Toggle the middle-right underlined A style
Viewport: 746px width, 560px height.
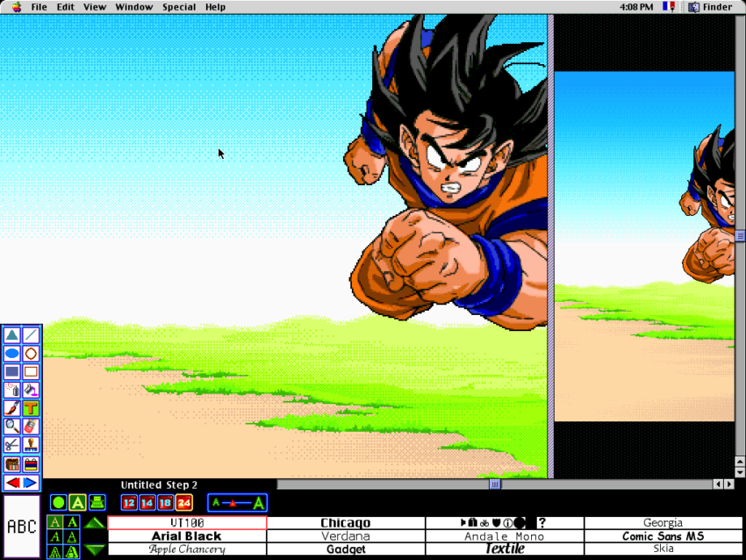pyautogui.click(x=72, y=537)
